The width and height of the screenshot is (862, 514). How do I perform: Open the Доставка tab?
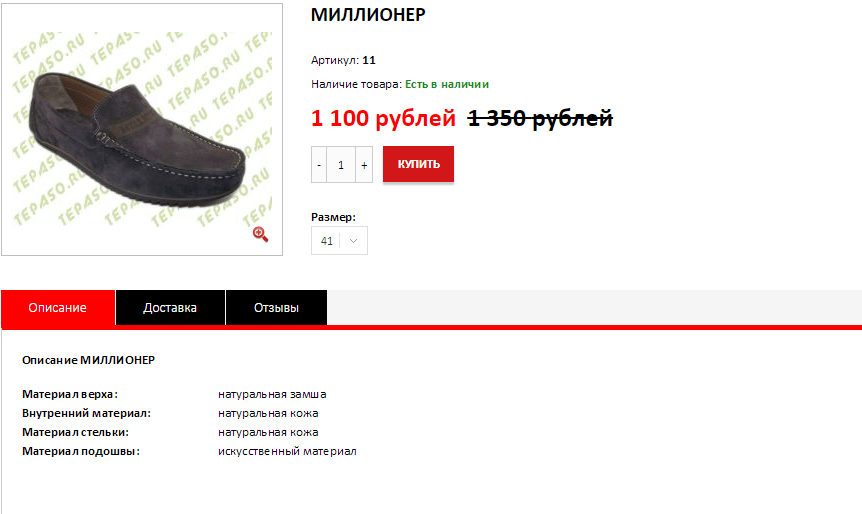click(x=170, y=308)
